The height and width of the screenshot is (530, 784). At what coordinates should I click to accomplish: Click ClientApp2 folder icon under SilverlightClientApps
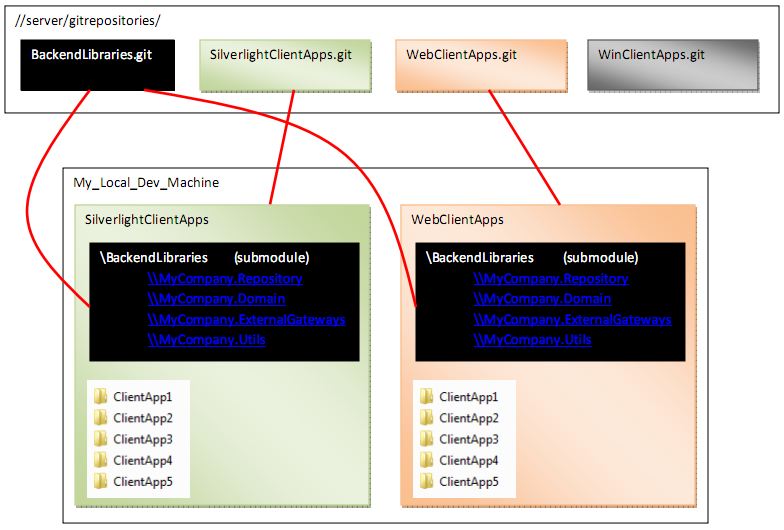(x=100, y=418)
